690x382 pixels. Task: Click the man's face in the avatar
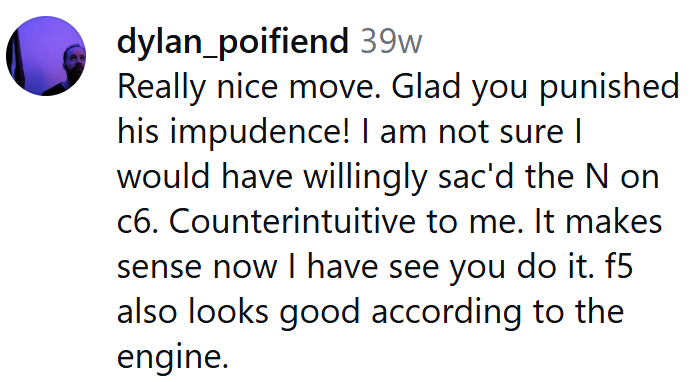coord(73,62)
